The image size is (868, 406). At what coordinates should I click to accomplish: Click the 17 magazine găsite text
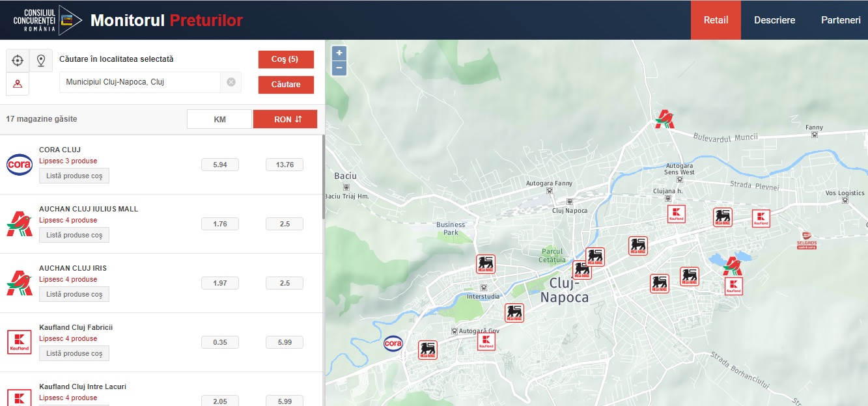point(42,119)
